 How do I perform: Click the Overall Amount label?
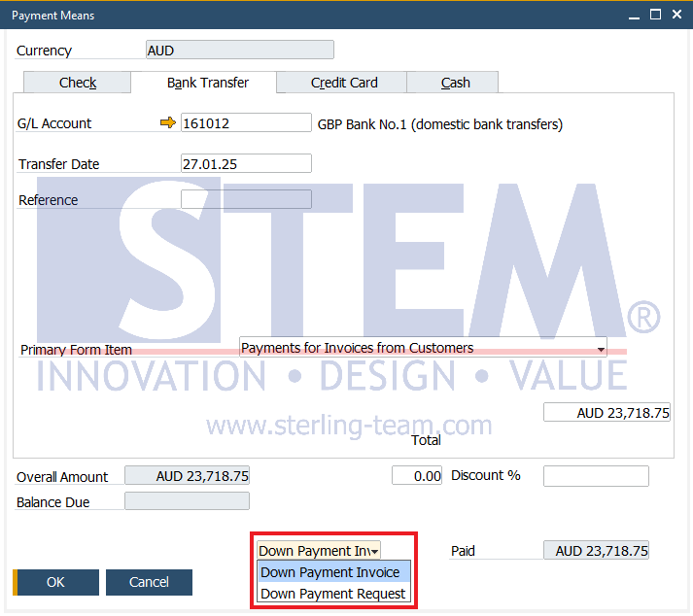coord(62,477)
